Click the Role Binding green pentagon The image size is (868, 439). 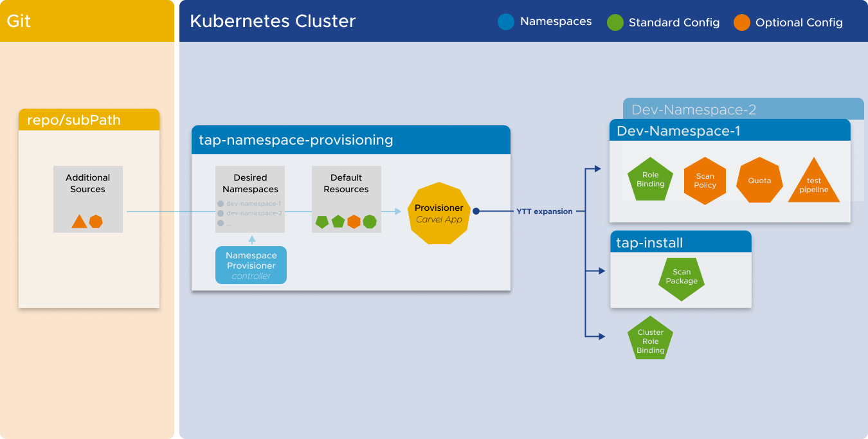tap(650, 179)
